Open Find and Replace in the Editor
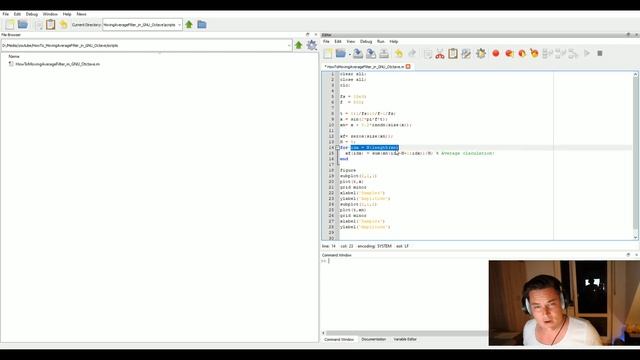The height and width of the screenshot is (360, 640). tap(466, 53)
